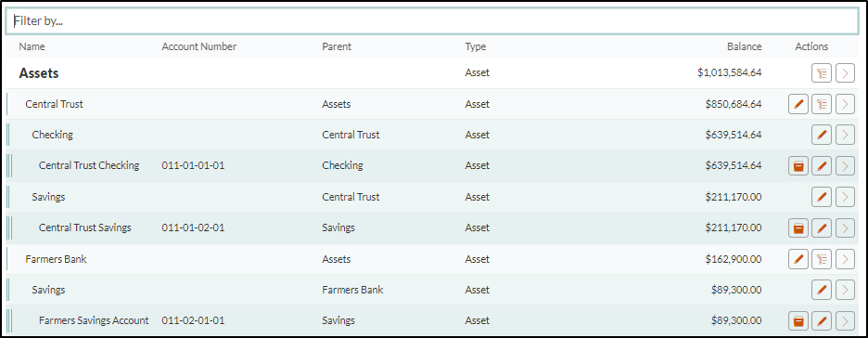
Task: Click parent 'Central Trust' in the Checking row
Action: [x=351, y=134]
